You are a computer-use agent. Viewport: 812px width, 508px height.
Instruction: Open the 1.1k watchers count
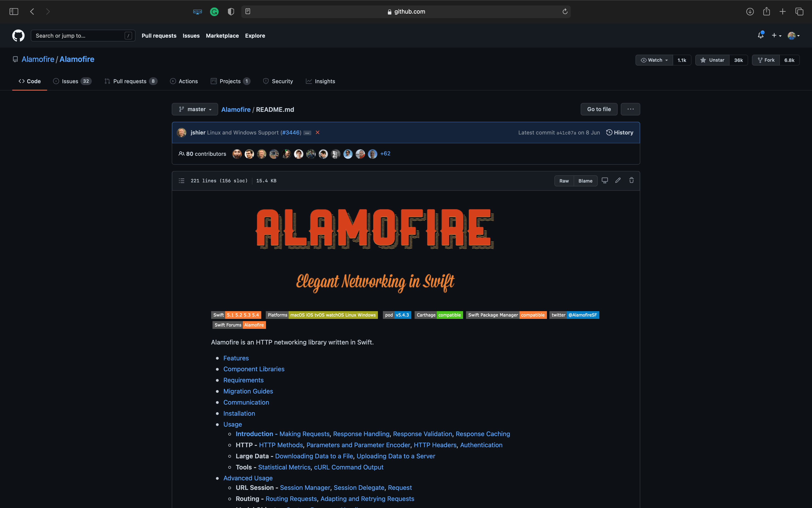(x=682, y=60)
